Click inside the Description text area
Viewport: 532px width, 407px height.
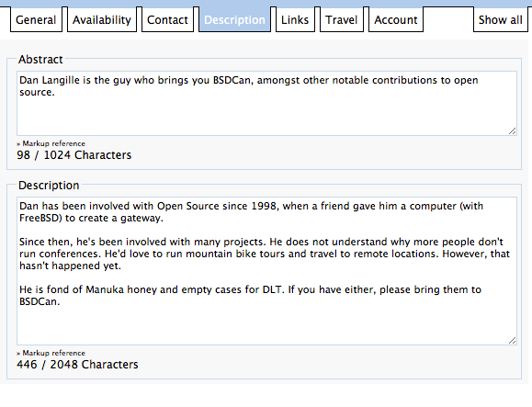266,271
